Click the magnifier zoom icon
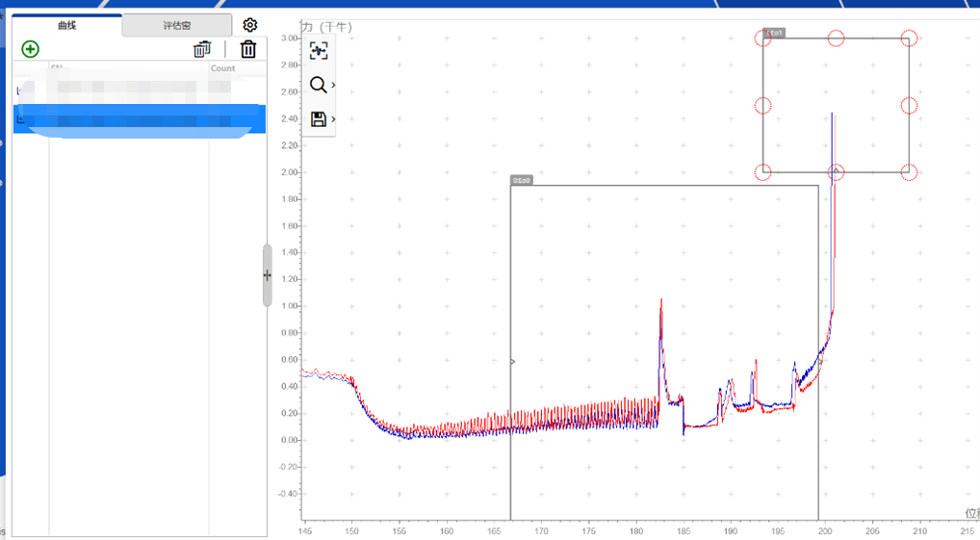Viewport: 980px width, 540px height. (318, 86)
